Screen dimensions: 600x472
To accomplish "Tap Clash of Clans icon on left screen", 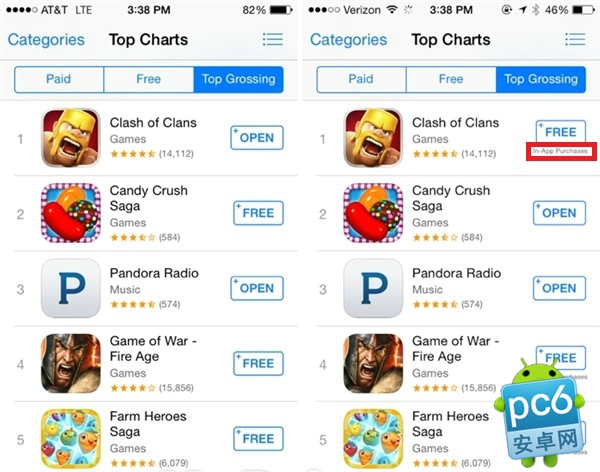I will pos(71,138).
